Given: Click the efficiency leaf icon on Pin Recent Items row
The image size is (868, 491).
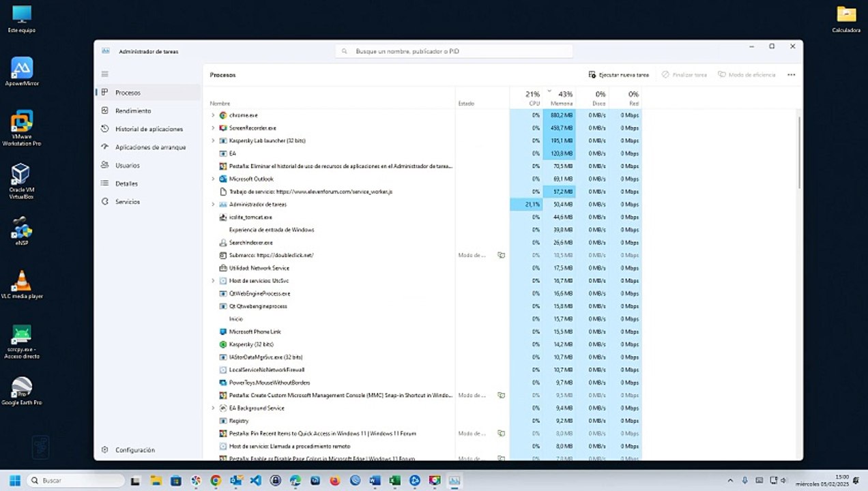Looking at the screenshot, I should (501, 433).
